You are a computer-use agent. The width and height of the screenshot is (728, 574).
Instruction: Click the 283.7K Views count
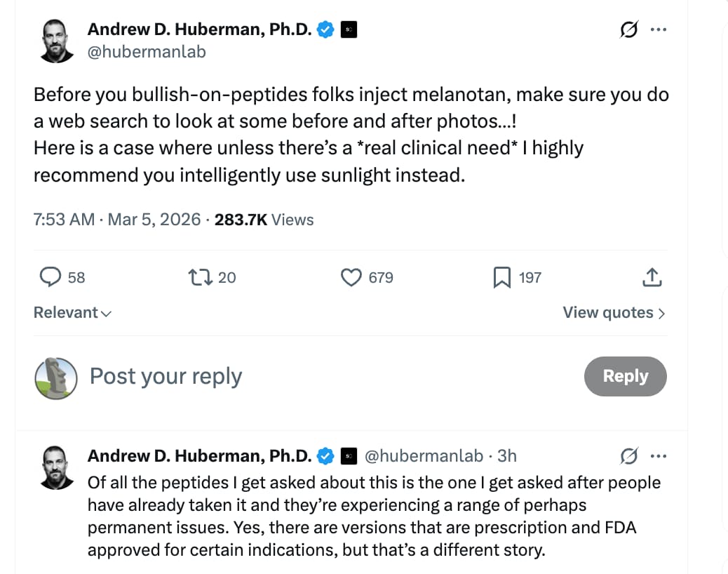tap(264, 220)
